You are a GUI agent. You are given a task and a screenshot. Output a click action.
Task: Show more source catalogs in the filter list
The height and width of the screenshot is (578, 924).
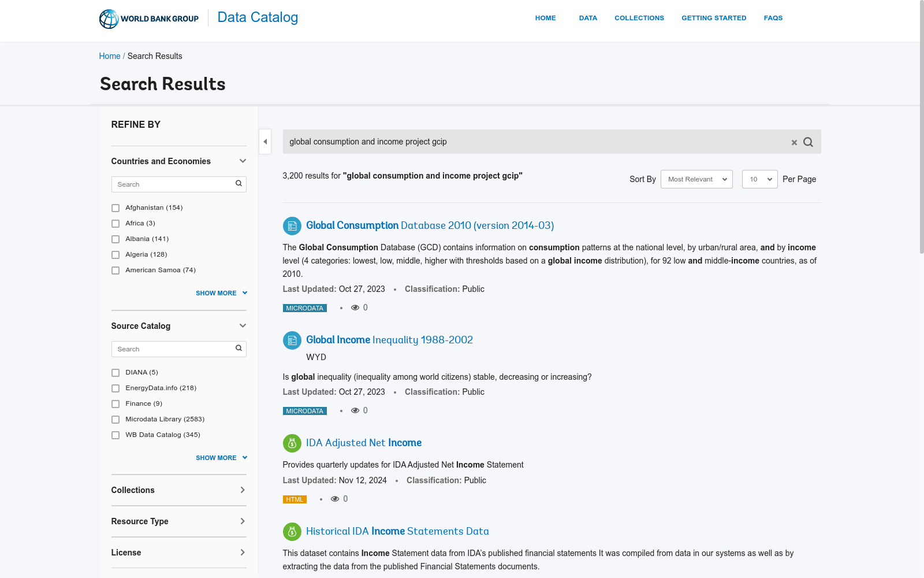[221, 458]
